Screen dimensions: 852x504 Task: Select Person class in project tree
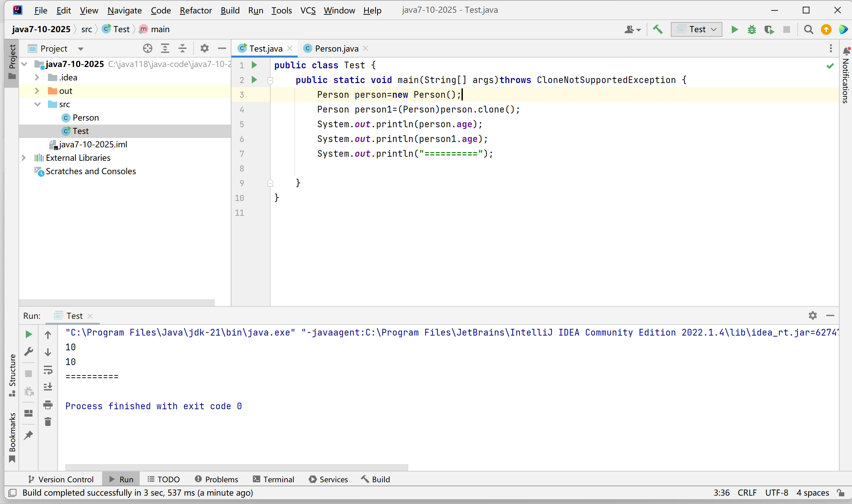click(86, 118)
